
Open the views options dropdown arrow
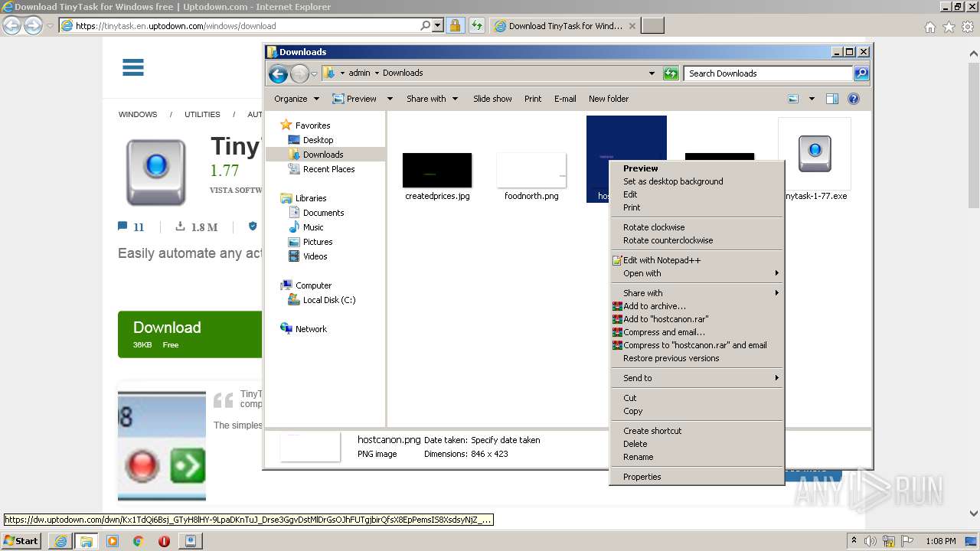[x=812, y=99]
